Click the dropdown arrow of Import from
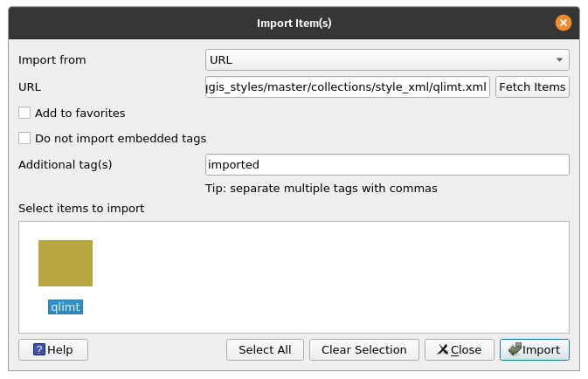This screenshot has height=379, width=588. point(559,60)
